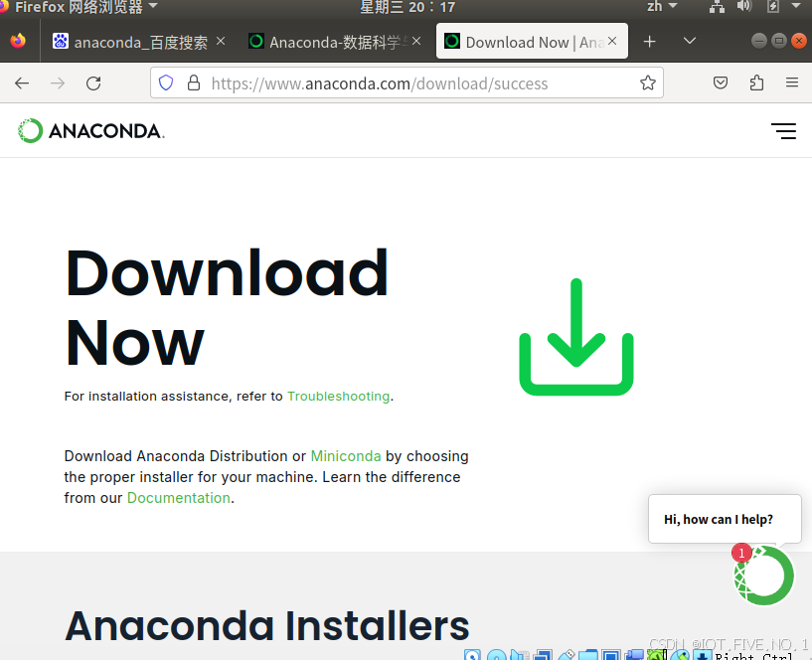Screen dimensions: 812x660
Task: Open the Troubleshooting link
Action: click(x=338, y=397)
